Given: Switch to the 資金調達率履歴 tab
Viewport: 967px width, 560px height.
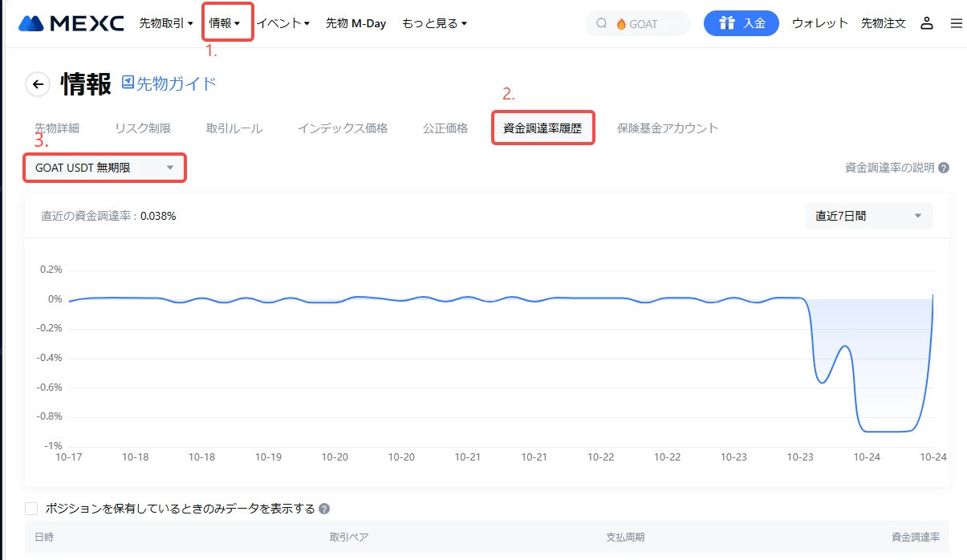Looking at the screenshot, I should tap(542, 128).
